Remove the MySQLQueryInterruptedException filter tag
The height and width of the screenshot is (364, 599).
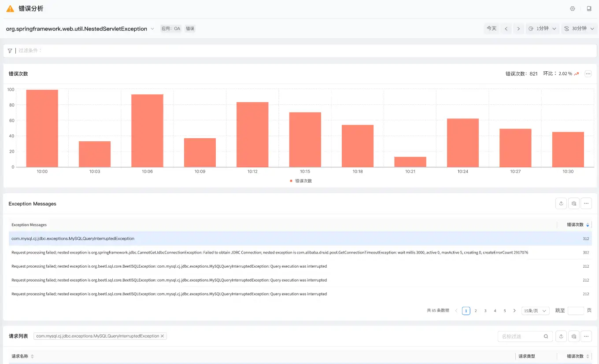[x=162, y=336]
